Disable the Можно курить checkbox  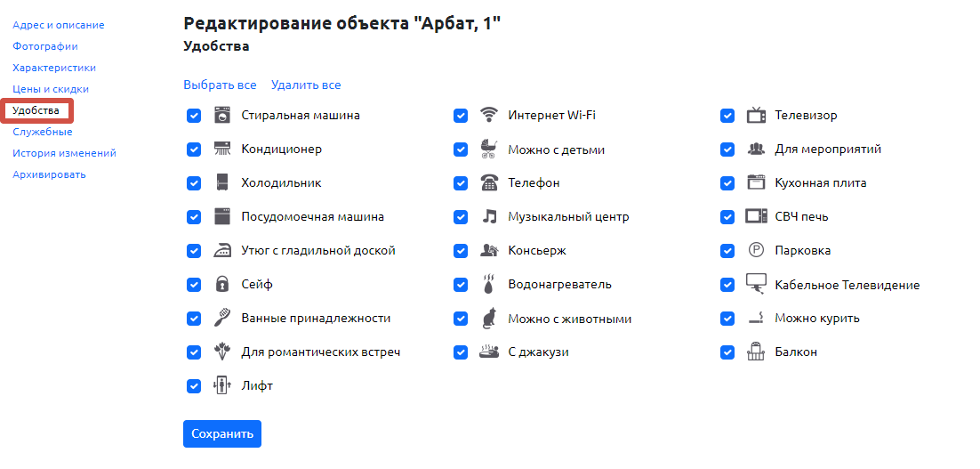[x=727, y=319]
